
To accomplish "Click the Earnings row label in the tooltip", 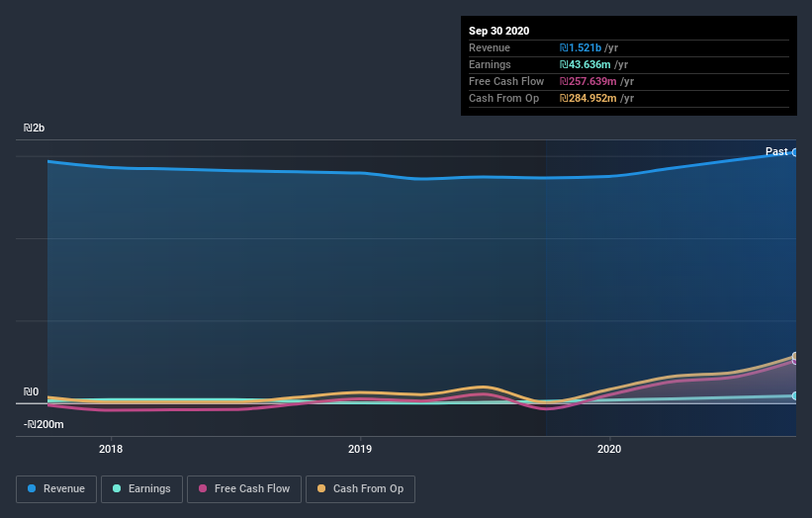I will tap(490, 64).
